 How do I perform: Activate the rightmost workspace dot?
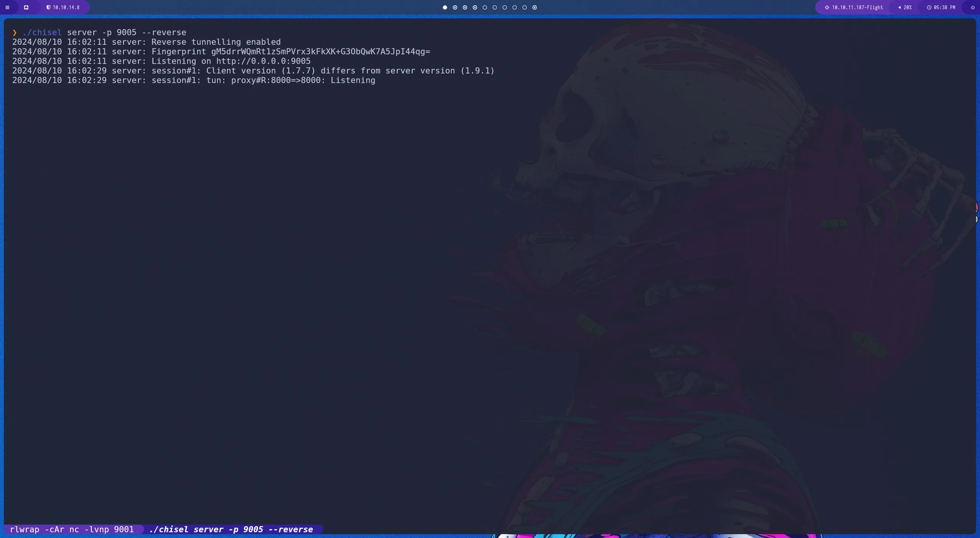534,7
